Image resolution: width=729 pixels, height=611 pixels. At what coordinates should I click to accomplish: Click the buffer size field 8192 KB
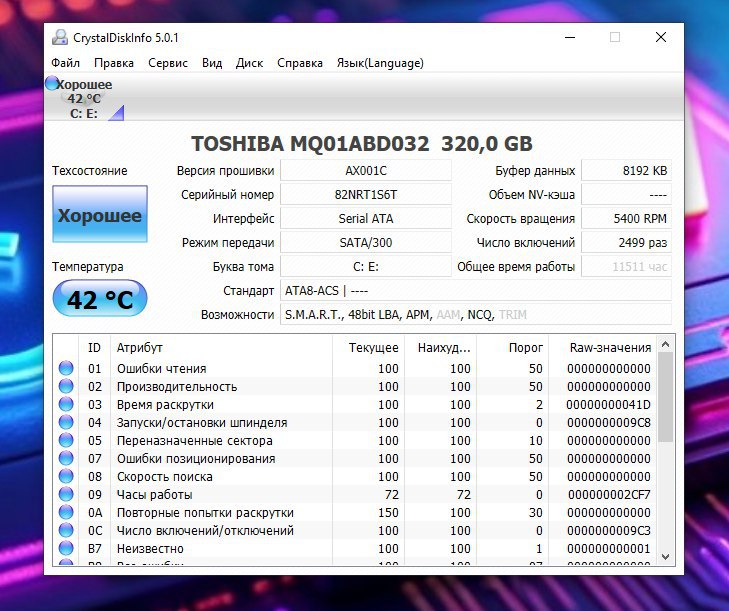627,171
